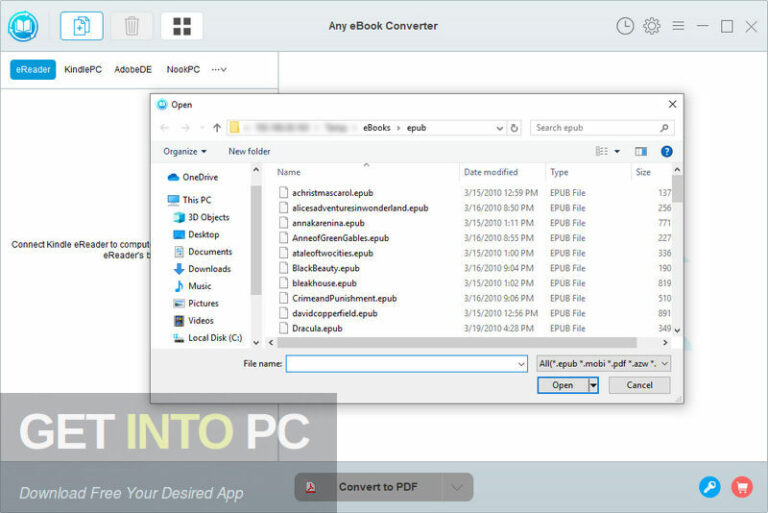
Task: Click the horizontal scrollbar of file list
Action: (x=456, y=342)
